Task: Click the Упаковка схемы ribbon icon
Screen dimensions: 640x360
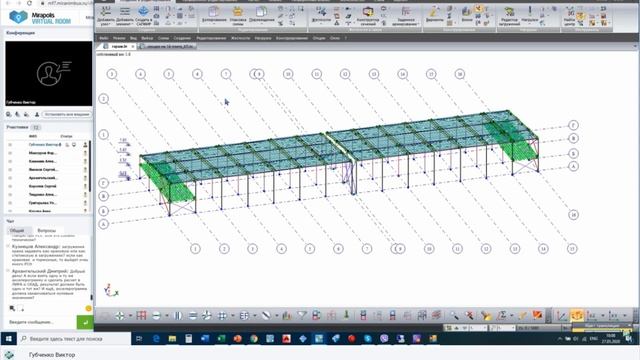Action: coord(238,16)
